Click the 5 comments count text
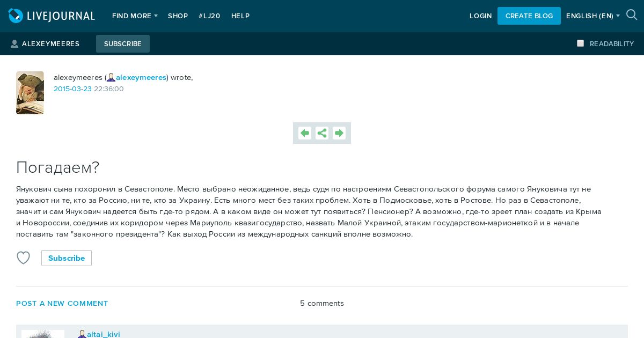Image resolution: width=644 pixels, height=338 pixels. click(x=322, y=304)
